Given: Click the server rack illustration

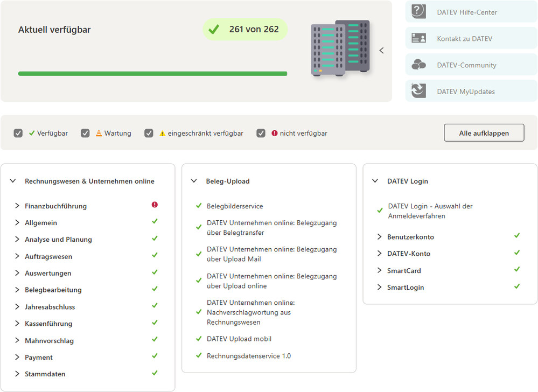Looking at the screenshot, I should tap(340, 48).
